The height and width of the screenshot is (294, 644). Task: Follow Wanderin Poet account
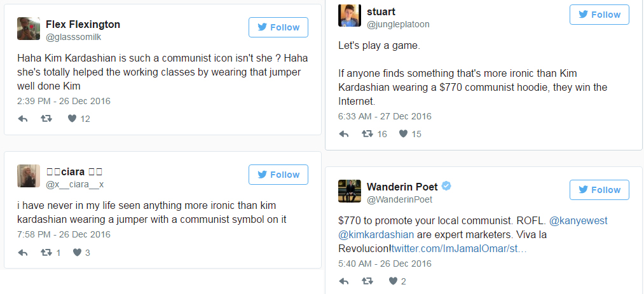[599, 190]
